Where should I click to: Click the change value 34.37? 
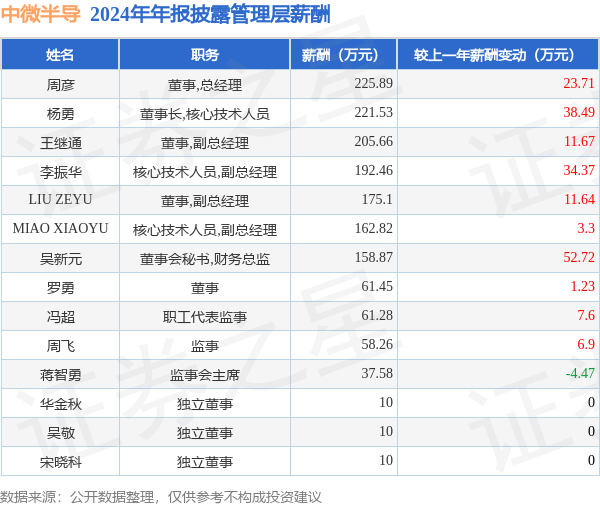(579, 170)
